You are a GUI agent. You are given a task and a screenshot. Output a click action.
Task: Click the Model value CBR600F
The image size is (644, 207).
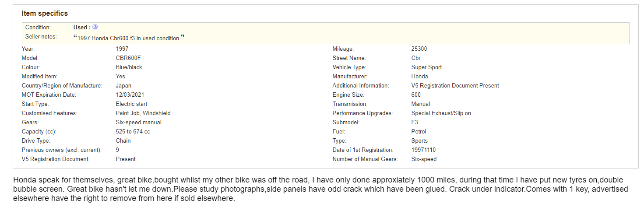point(128,58)
